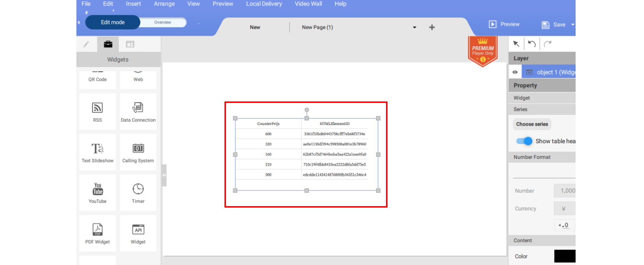The image size is (644, 265).
Task: Pick the Text Slideshow widget
Action: tap(97, 152)
